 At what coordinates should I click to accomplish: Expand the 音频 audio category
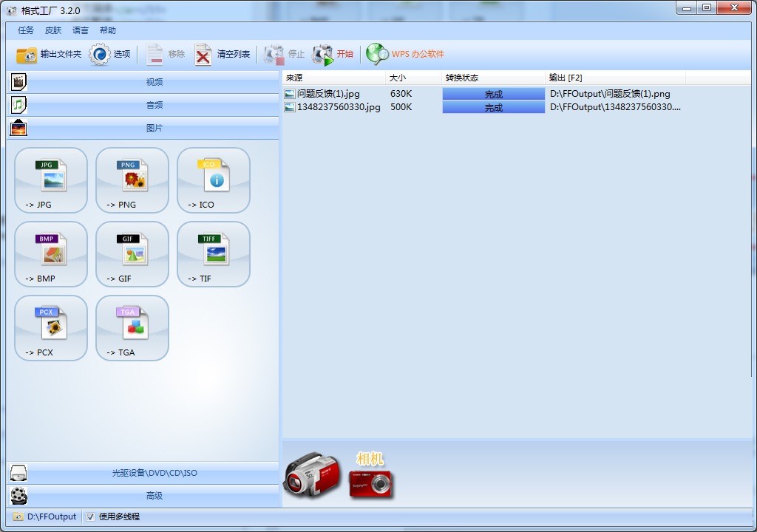143,105
